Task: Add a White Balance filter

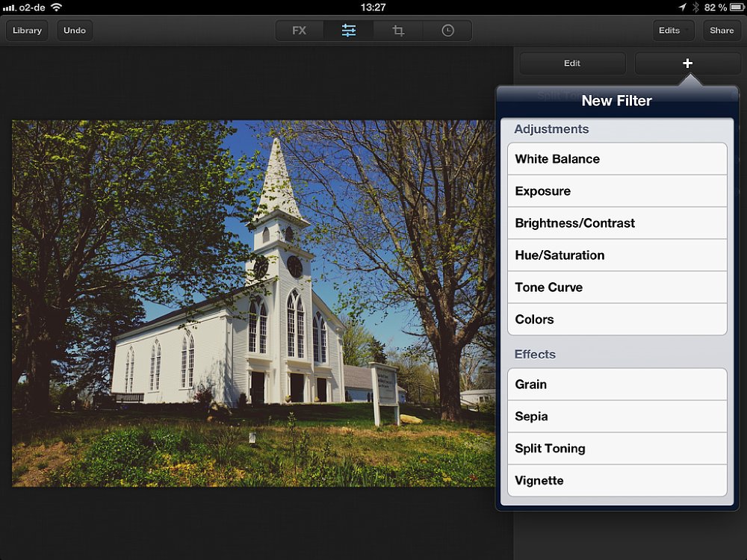Action: pos(617,159)
